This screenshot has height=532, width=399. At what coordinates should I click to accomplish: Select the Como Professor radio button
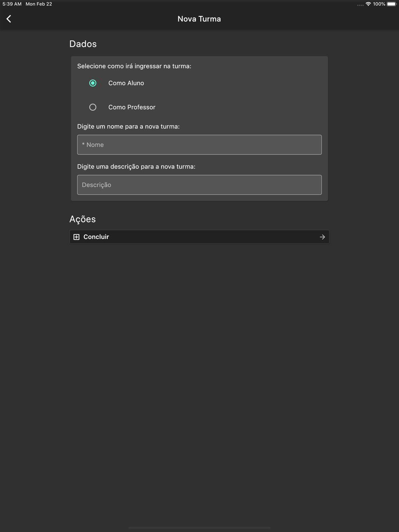(93, 107)
